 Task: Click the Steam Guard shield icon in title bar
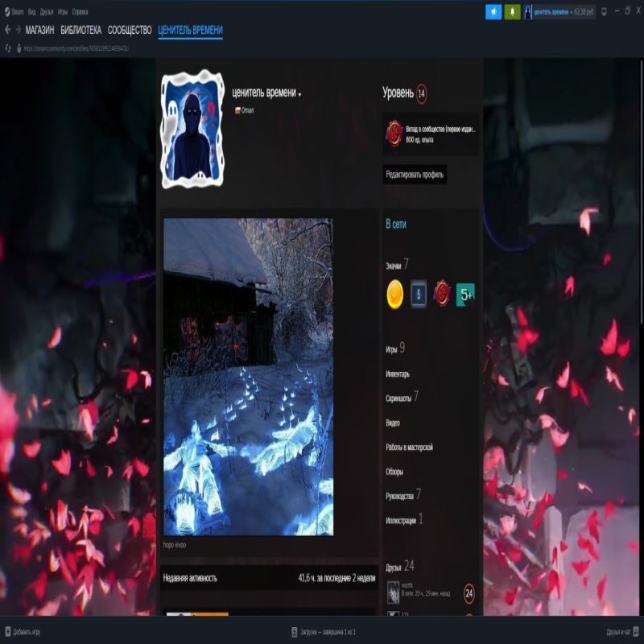tap(603, 11)
